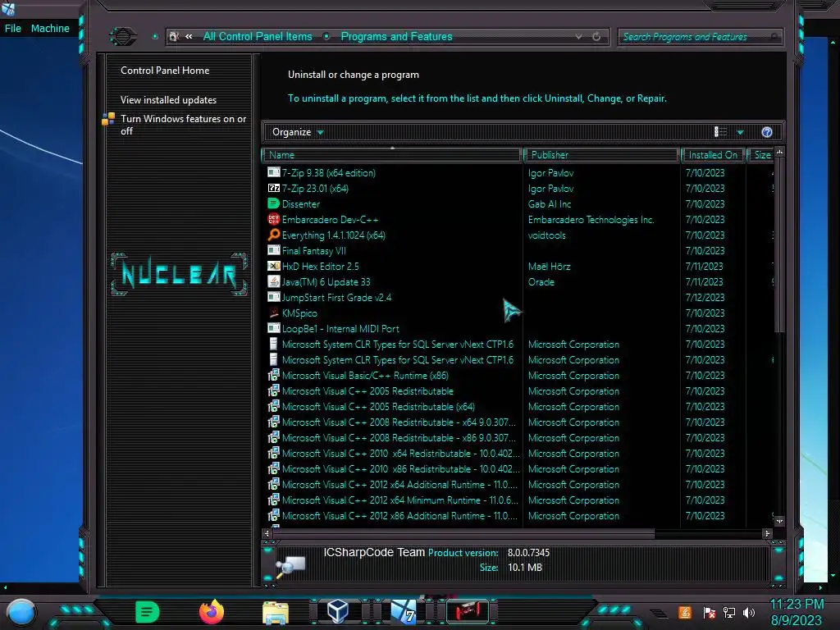Sort by the Size column header
Image resolution: width=840 pixels, height=630 pixels.
(761, 155)
